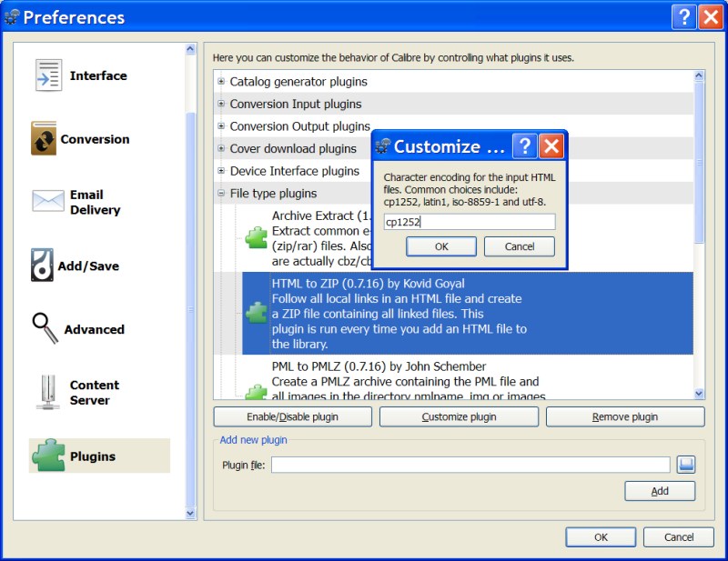
Task: Select the Conversion category label
Action: (x=96, y=139)
